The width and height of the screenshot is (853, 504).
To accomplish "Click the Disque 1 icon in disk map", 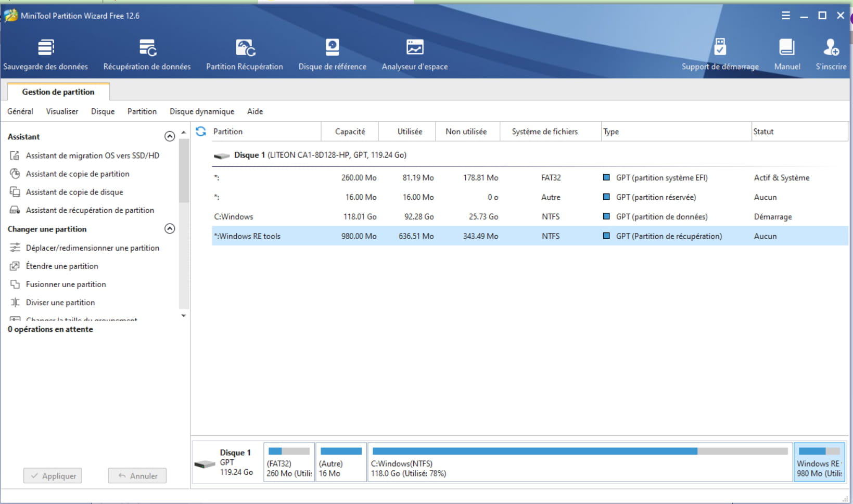I will click(205, 463).
